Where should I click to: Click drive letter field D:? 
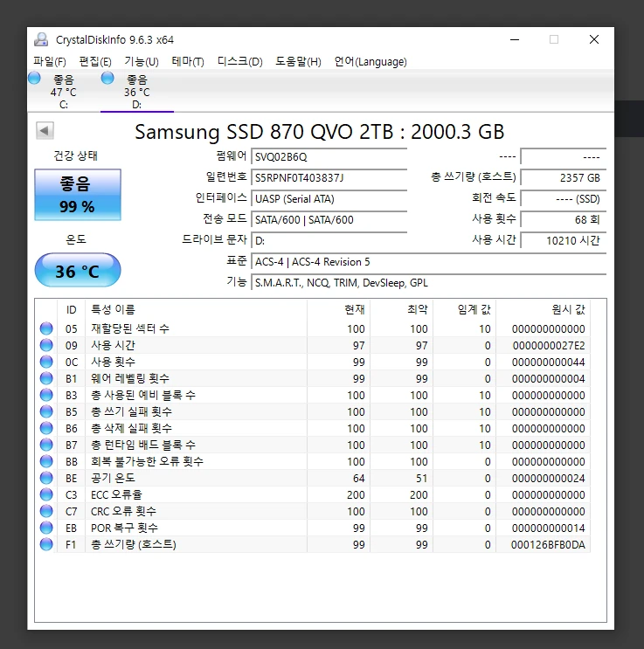pyautogui.click(x=329, y=240)
